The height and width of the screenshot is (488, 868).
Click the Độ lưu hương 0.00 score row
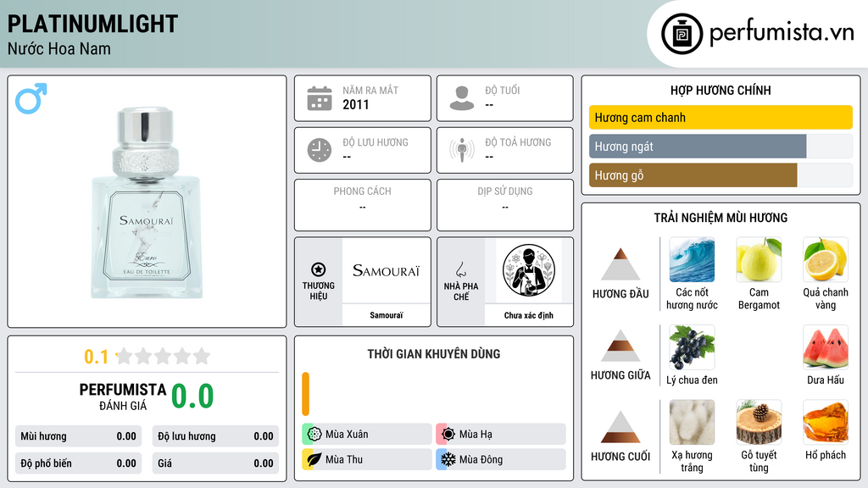pos(215,436)
